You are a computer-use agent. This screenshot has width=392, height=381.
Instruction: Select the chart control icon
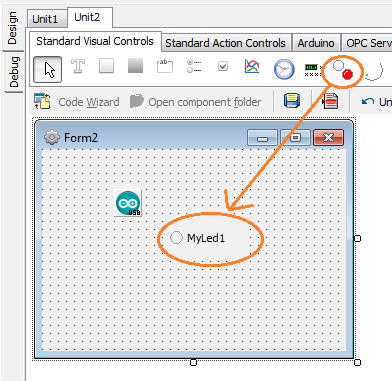(x=252, y=66)
